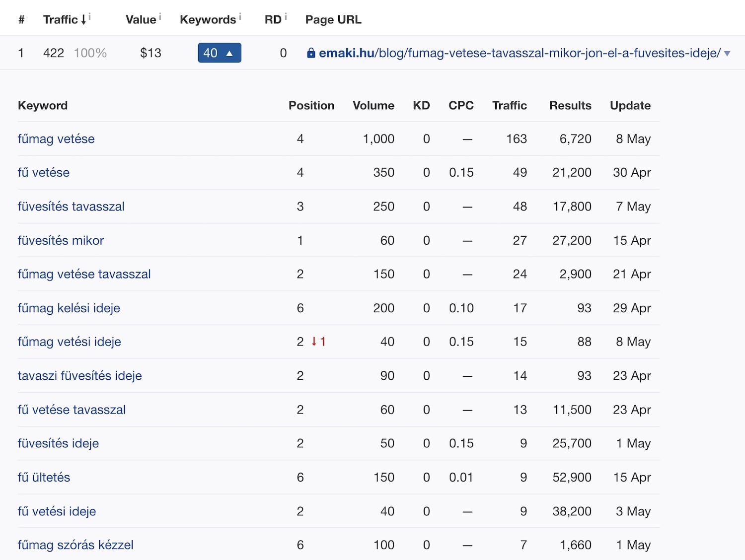
Task: Click the volume value 1,000
Action: tap(378, 139)
